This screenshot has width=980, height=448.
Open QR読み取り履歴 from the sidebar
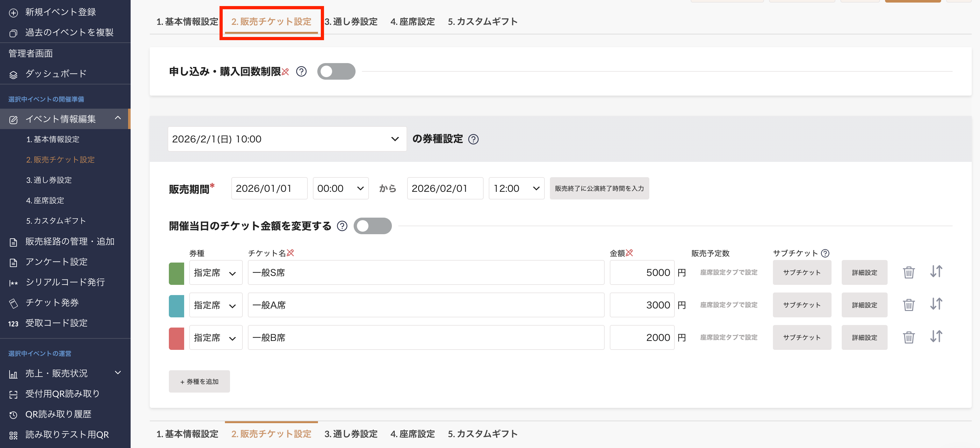coord(58,414)
